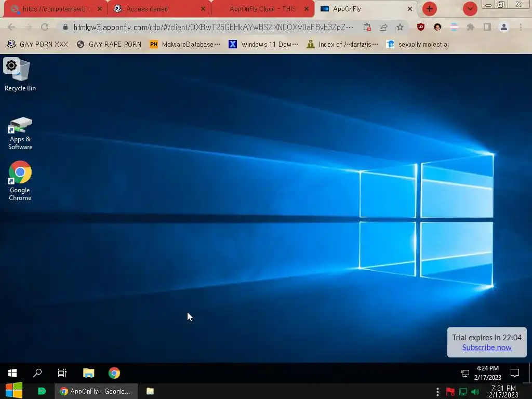Click the remote network tray icon
532x399 pixels.
click(464, 373)
